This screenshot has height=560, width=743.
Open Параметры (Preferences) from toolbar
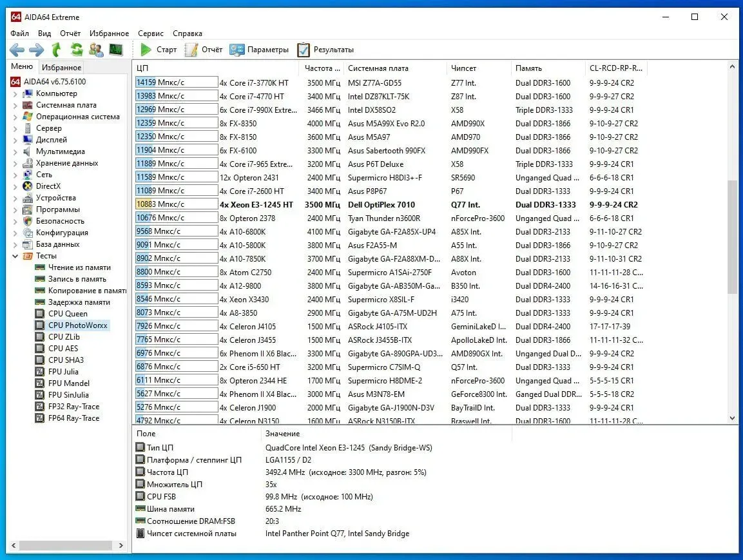click(x=259, y=50)
